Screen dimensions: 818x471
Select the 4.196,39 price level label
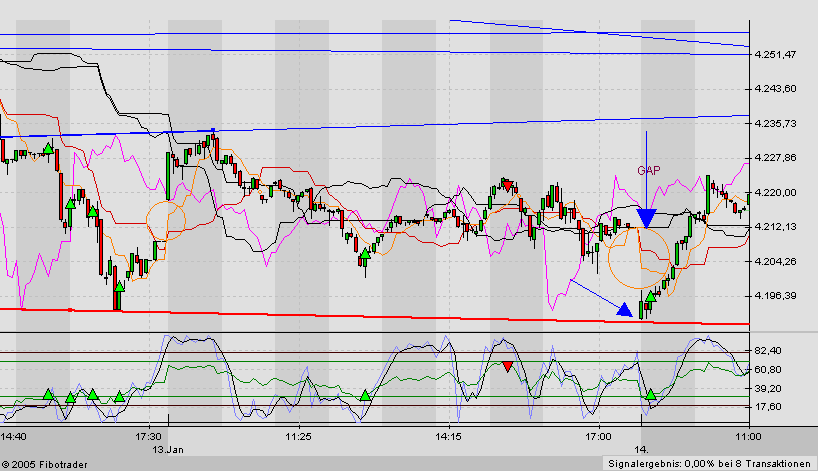click(x=776, y=296)
